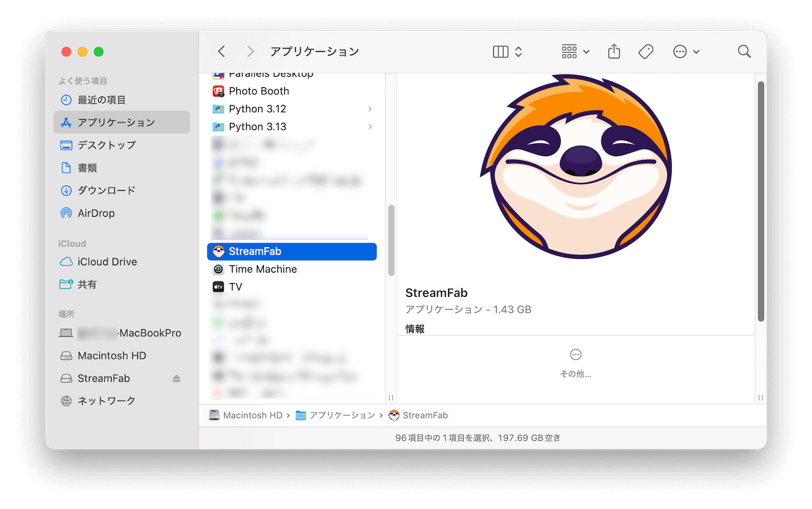The width and height of the screenshot is (812, 509).
Task: Select the TV app in the list
Action: [x=292, y=287]
